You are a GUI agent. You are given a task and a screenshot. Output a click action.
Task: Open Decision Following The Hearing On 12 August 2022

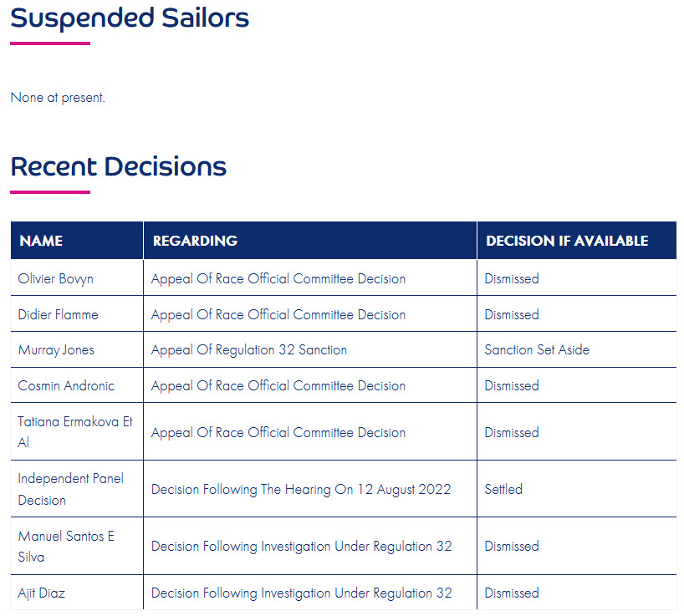(x=301, y=489)
